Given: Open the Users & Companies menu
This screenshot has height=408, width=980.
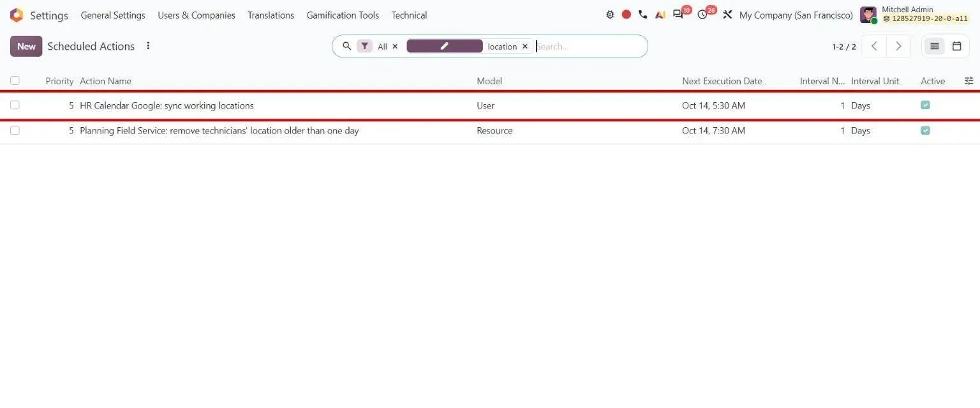Looking at the screenshot, I should click(x=197, y=15).
